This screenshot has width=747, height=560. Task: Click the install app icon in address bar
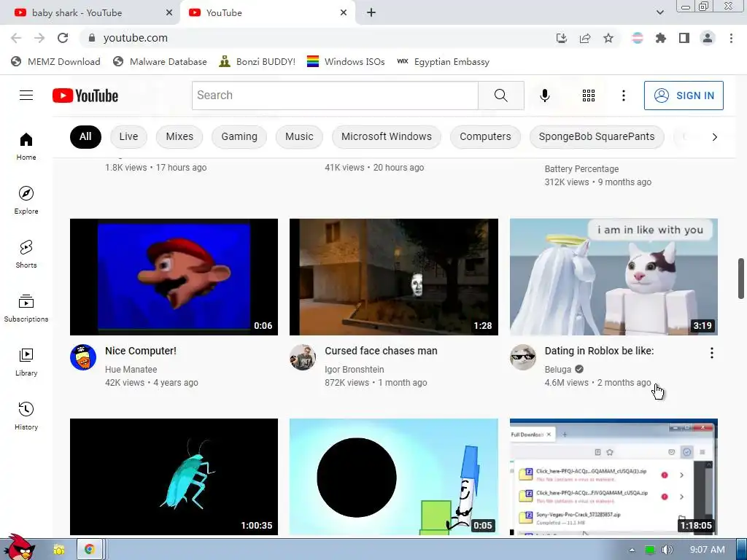562,38
